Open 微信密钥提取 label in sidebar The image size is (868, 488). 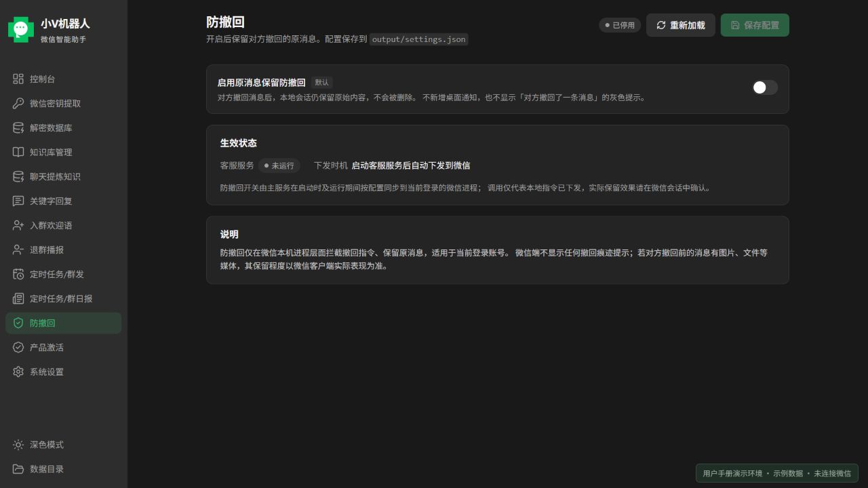(x=56, y=103)
